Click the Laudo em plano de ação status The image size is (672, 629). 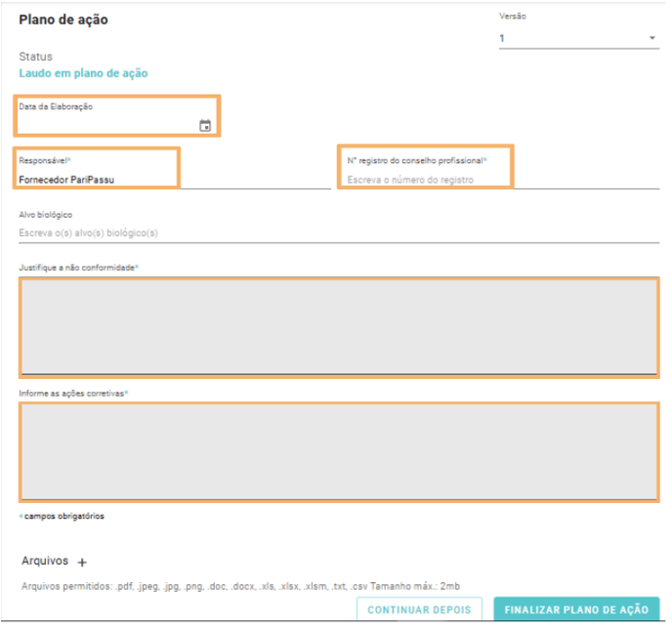point(83,73)
